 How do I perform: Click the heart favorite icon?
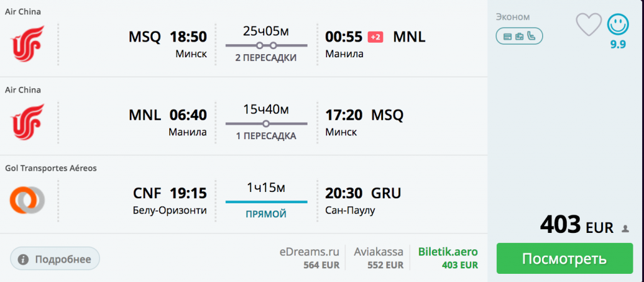click(x=589, y=25)
